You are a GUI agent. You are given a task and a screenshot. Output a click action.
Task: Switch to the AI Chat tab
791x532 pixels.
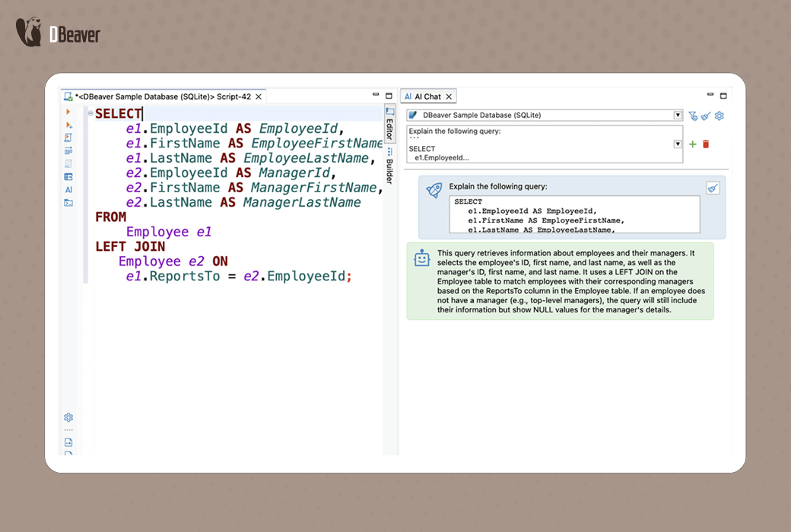427,97
